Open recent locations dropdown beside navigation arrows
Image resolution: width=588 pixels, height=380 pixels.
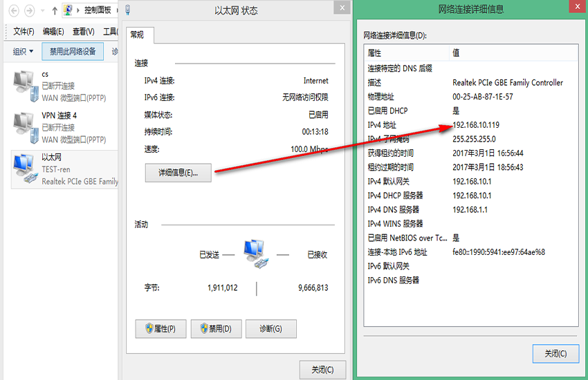(x=43, y=11)
